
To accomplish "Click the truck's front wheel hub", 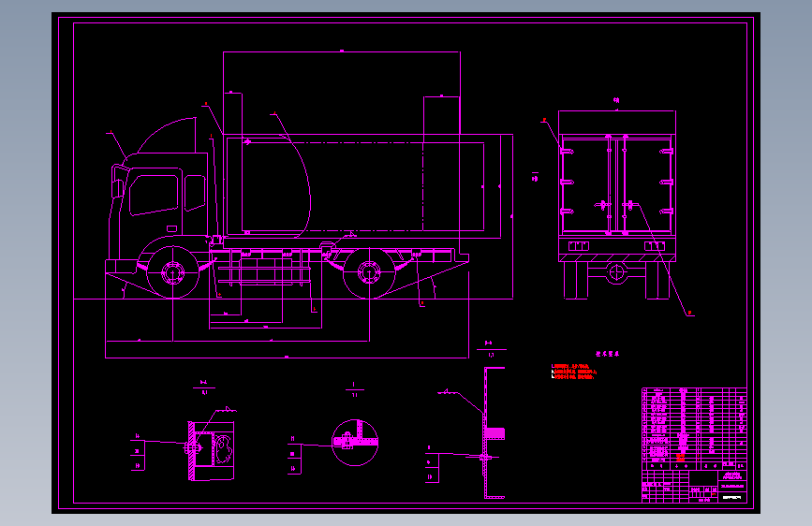I will point(172,272).
